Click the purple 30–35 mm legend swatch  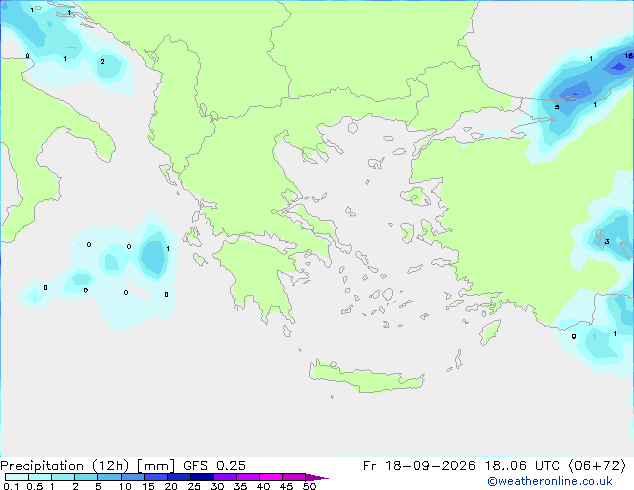click(x=225, y=477)
